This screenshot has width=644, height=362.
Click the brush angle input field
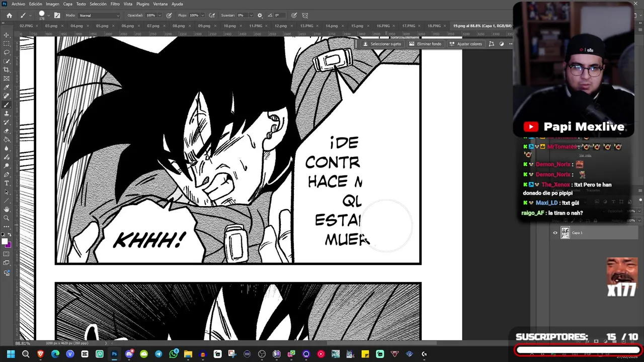coord(279,15)
